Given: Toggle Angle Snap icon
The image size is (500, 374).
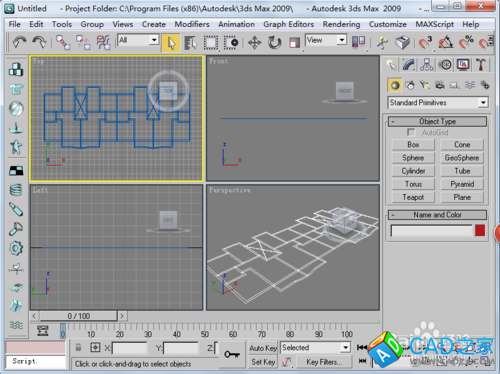Looking at the screenshot, I should [445, 43].
